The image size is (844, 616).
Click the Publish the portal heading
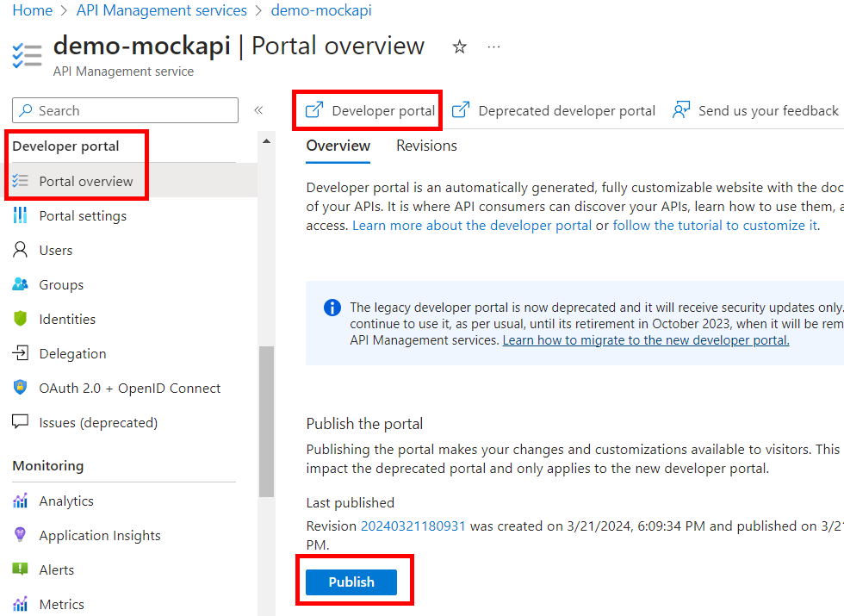coord(364,424)
